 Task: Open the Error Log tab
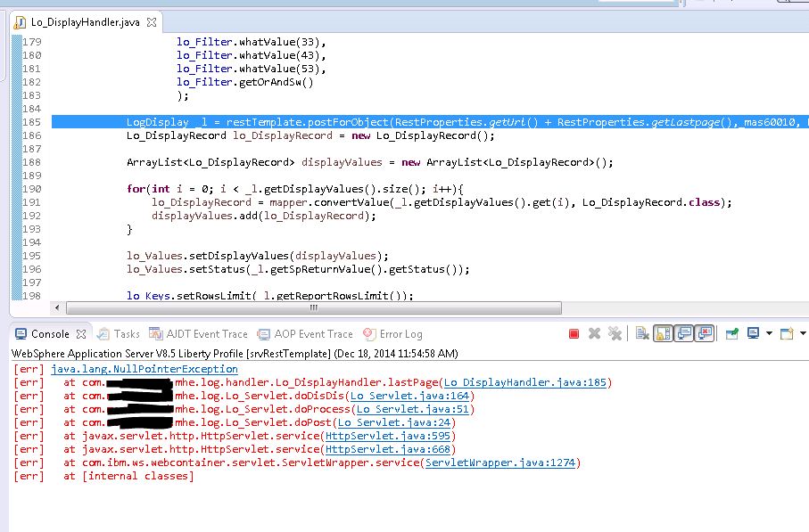click(x=392, y=334)
